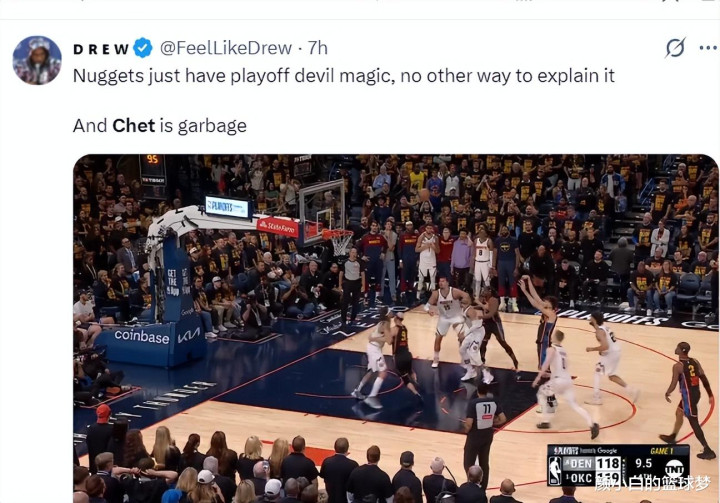Click the DREW display name
The width and height of the screenshot is (720, 503).
[101, 49]
